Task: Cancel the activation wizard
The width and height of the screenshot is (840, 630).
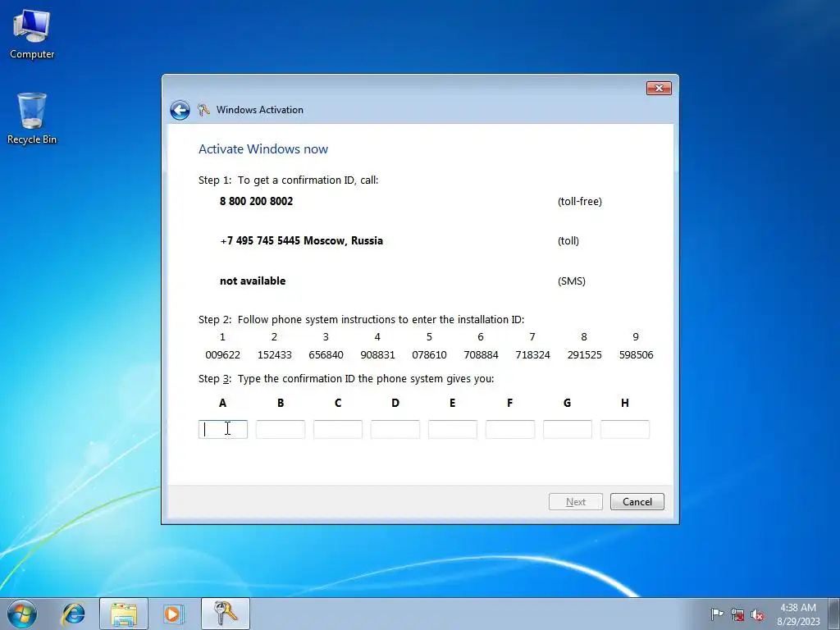Action: (637, 501)
